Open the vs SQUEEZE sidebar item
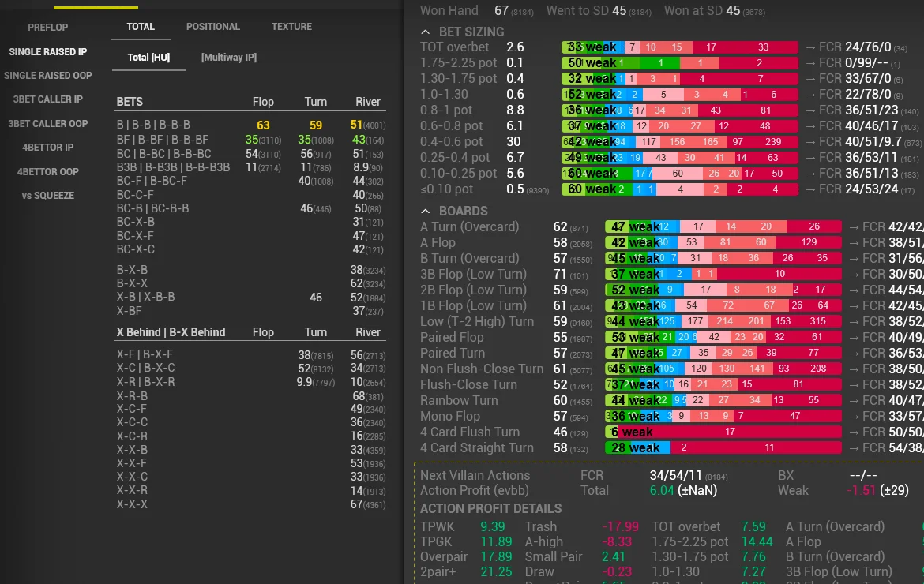The image size is (924, 584). (48, 196)
